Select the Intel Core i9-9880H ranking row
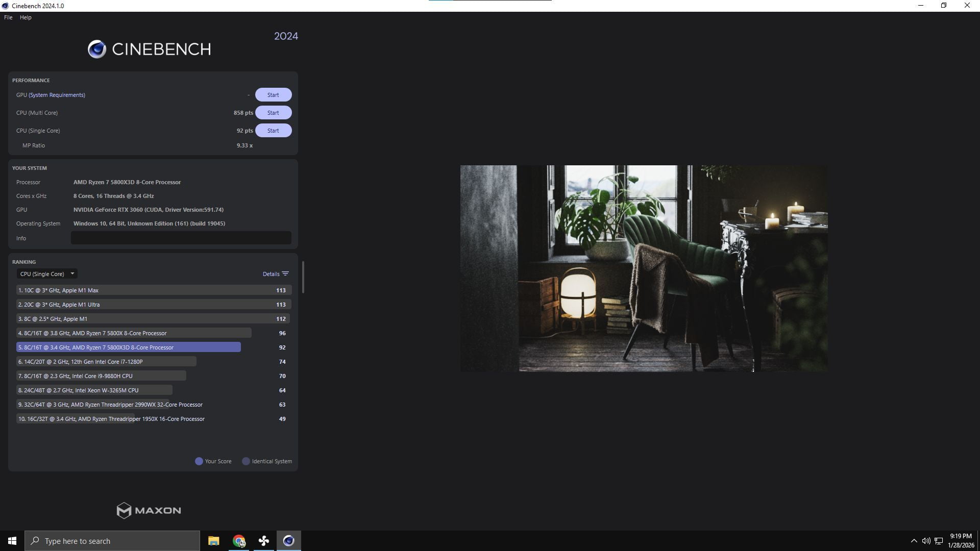The image size is (980, 551). pyautogui.click(x=154, y=376)
